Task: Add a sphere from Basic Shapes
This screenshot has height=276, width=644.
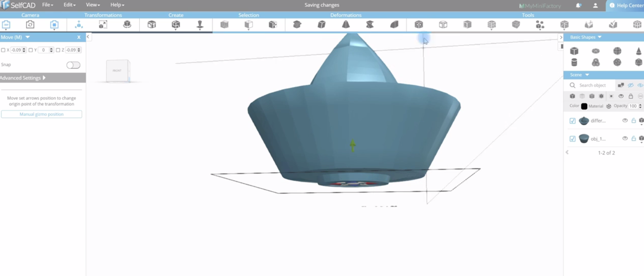Action: 617,51
